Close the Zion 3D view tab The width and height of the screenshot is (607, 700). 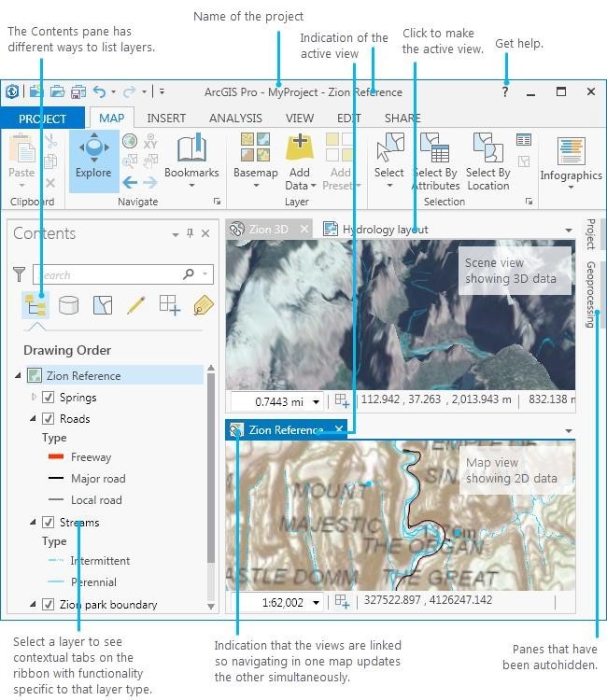(304, 229)
